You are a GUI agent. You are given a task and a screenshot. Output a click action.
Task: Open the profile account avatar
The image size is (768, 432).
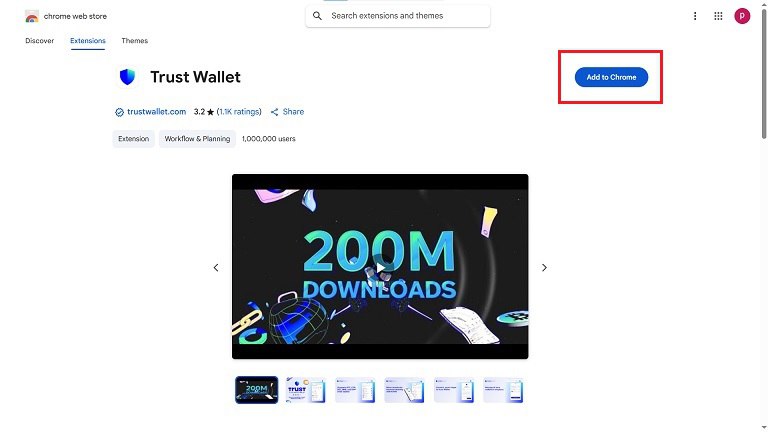[742, 16]
